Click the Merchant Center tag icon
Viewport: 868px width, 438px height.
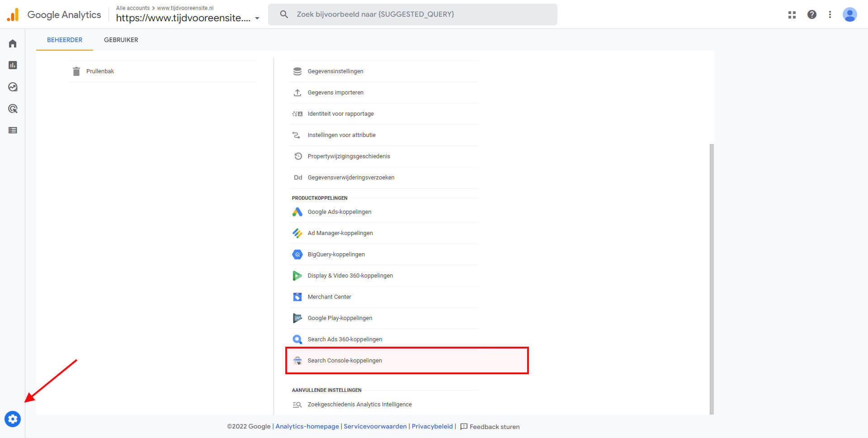point(297,297)
